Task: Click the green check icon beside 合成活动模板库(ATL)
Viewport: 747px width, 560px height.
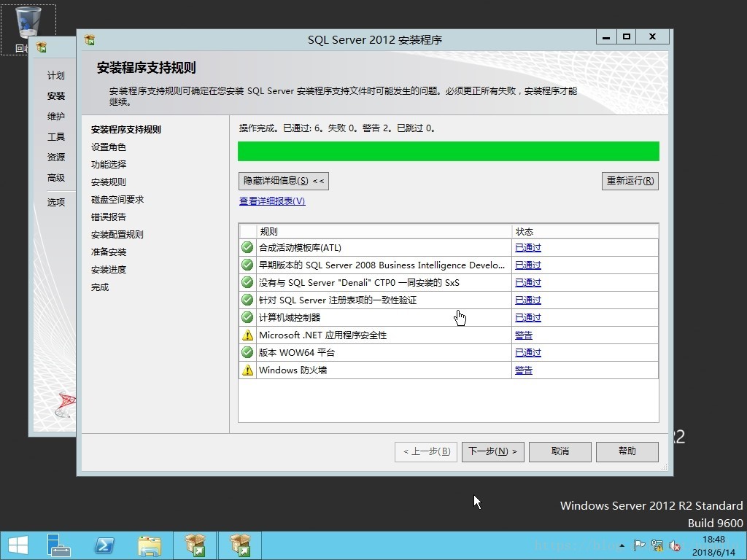Action: click(x=247, y=247)
